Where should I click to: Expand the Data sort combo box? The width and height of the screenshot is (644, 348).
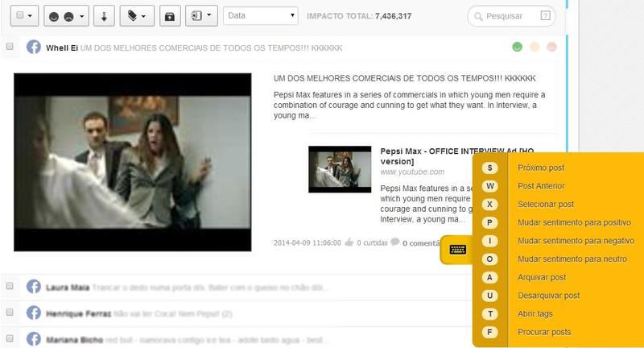[x=260, y=15]
